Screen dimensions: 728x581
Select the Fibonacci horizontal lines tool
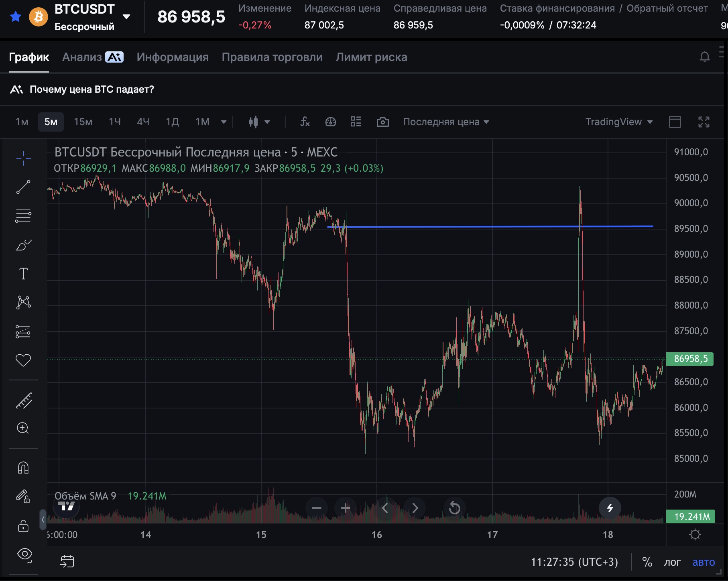click(x=23, y=216)
